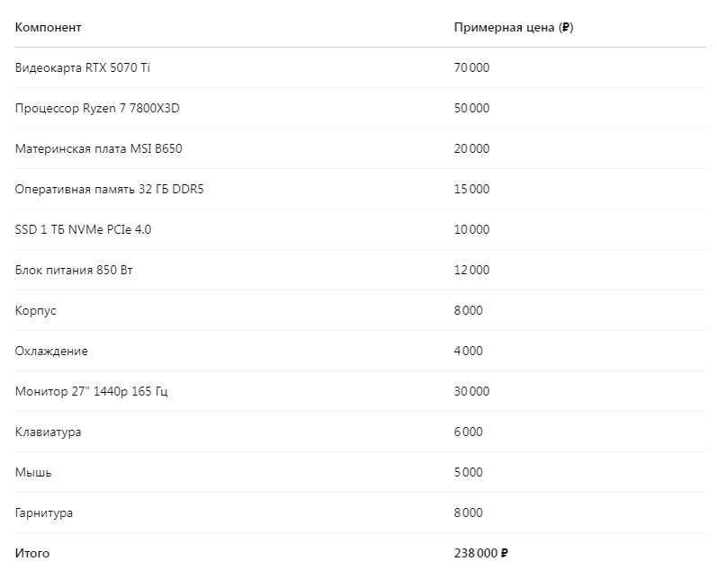
Task: Select the Охлаждение row label
Action: [51, 351]
